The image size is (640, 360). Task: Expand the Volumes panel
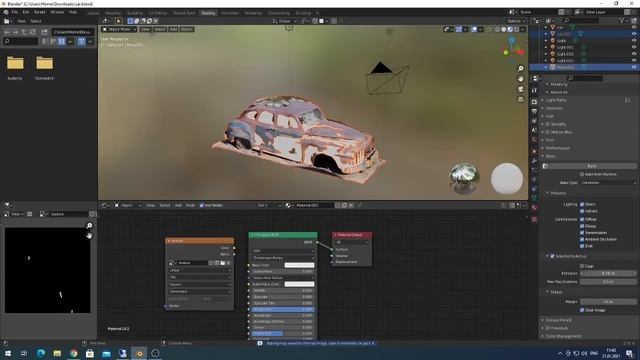click(554, 108)
